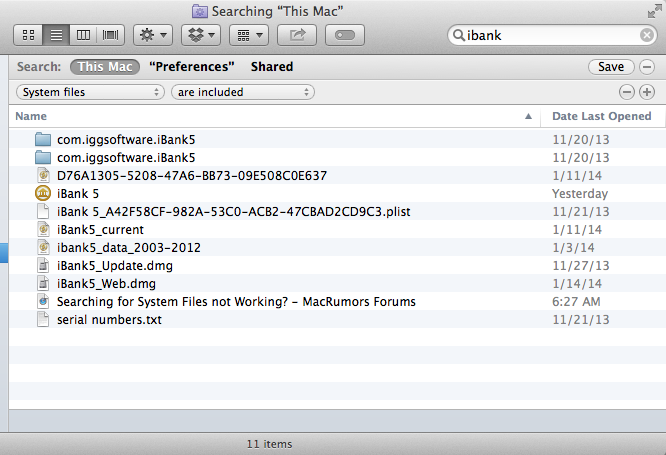Sort by Date Last Opened column

click(x=601, y=116)
